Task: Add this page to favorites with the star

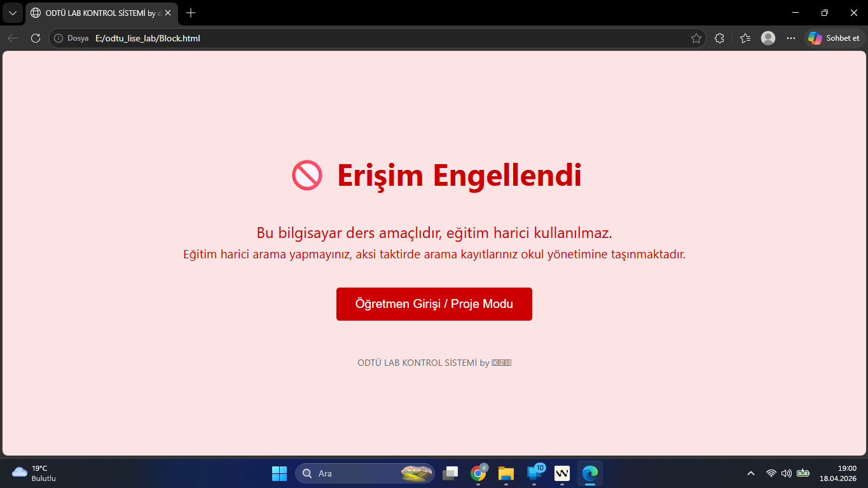Action: tap(696, 38)
